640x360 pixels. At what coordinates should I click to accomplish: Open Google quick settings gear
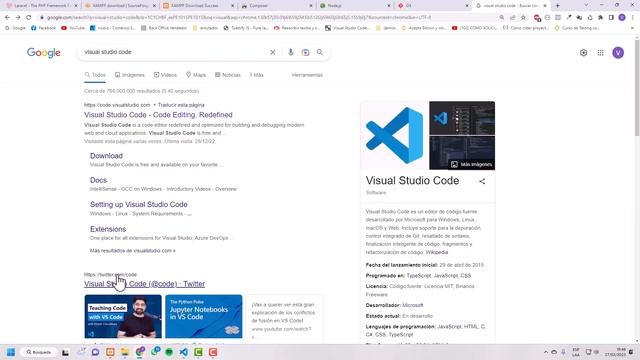(584, 53)
